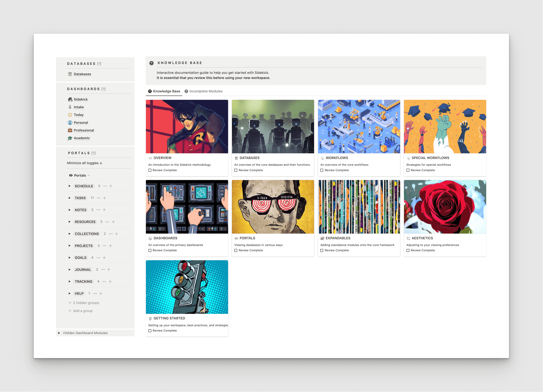
Task: Open the Personal dashboard link
Action: (x=81, y=123)
